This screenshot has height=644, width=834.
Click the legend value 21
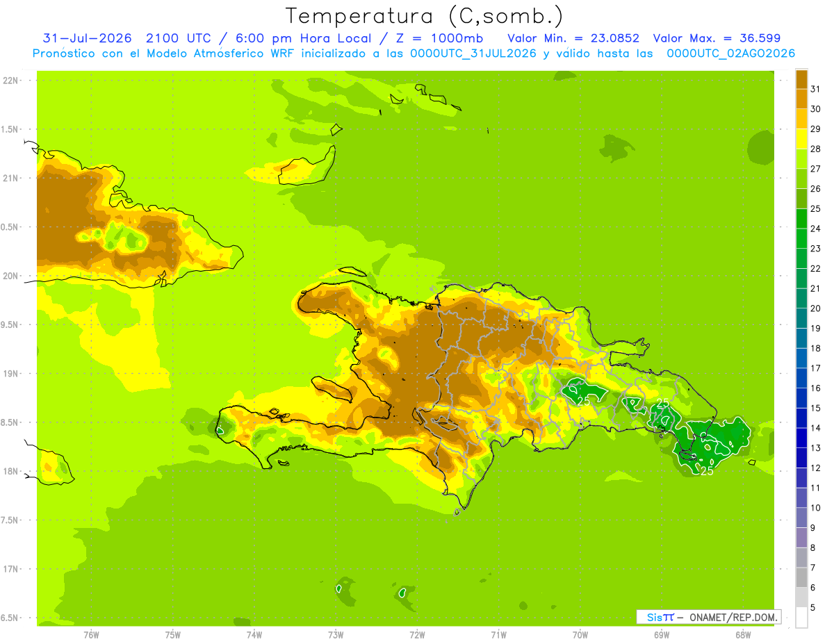(815, 288)
